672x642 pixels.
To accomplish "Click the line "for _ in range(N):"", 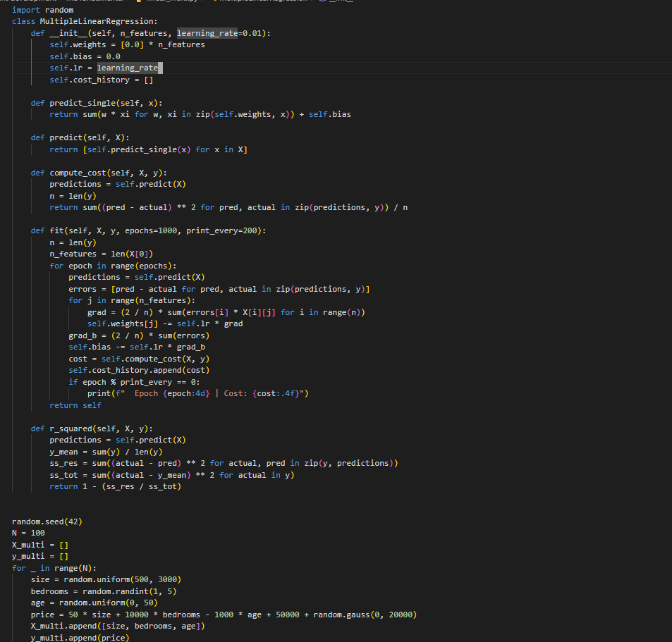I will (54, 568).
